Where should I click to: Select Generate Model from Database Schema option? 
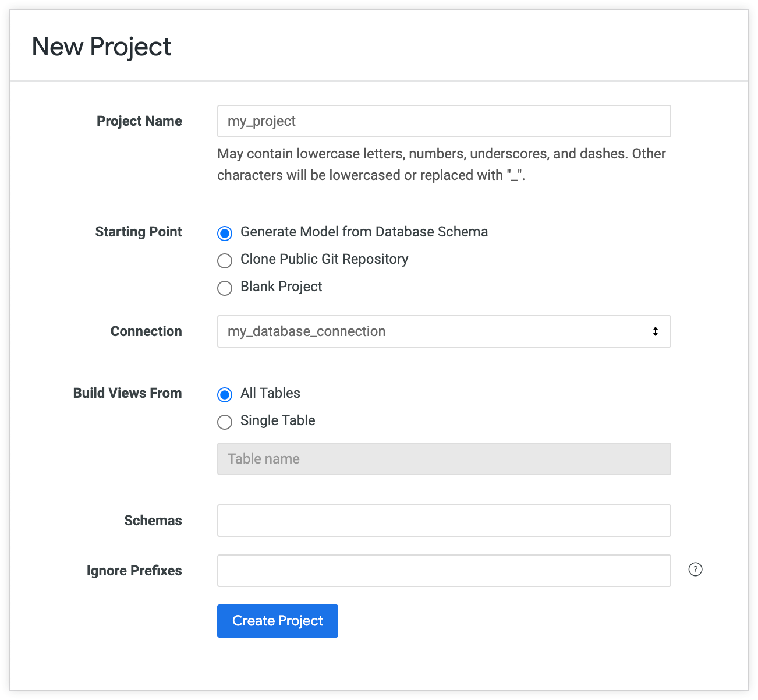pyautogui.click(x=225, y=233)
